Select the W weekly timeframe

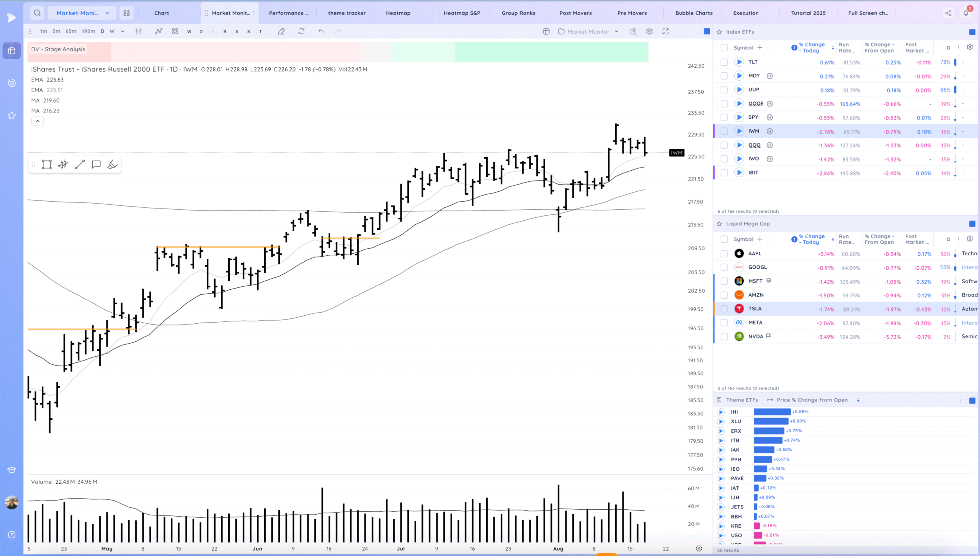112,31
